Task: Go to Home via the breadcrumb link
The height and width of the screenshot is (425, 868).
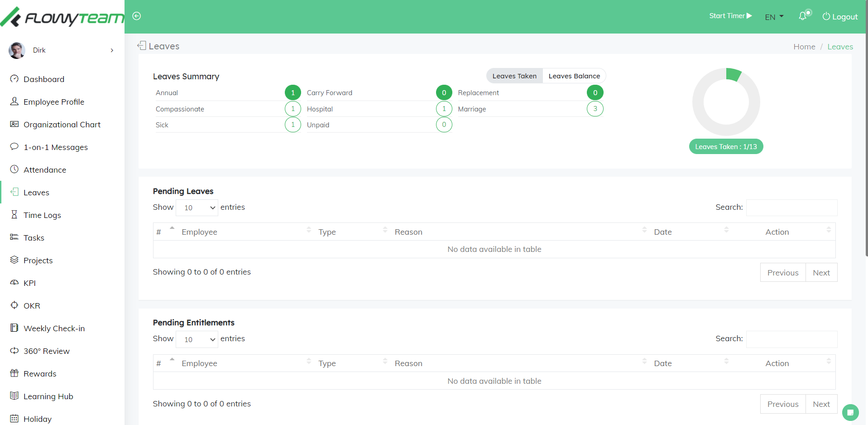Action: 804,46
